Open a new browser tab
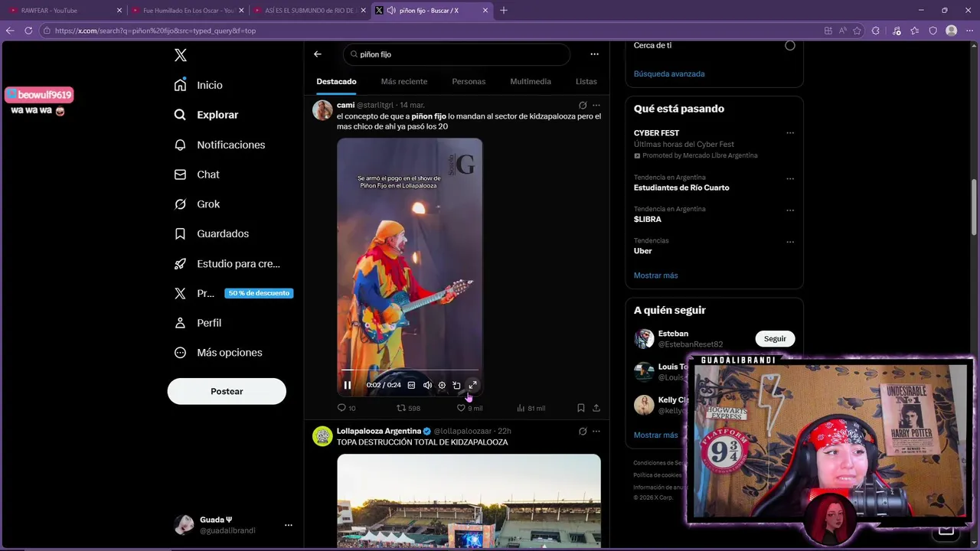Screen dimensions: 980x551 [504, 11]
